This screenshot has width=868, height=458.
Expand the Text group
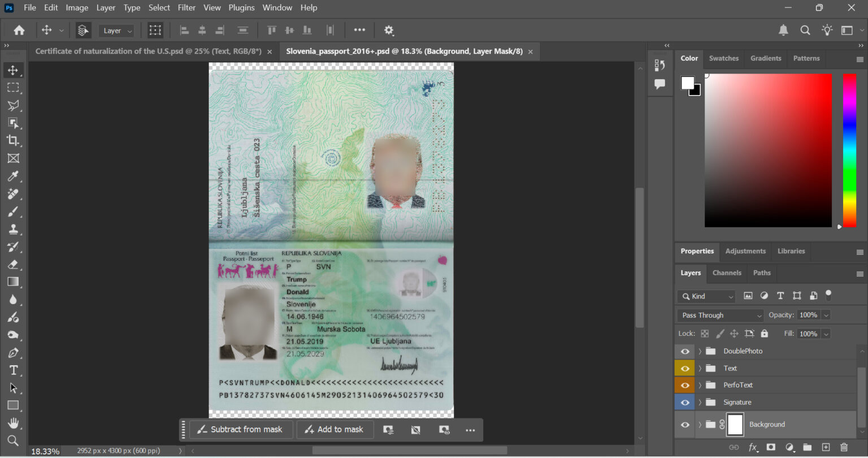click(700, 368)
